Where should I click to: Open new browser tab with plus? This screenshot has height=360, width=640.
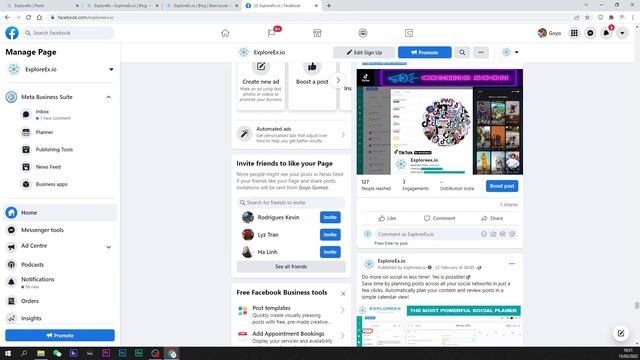[x=329, y=6]
